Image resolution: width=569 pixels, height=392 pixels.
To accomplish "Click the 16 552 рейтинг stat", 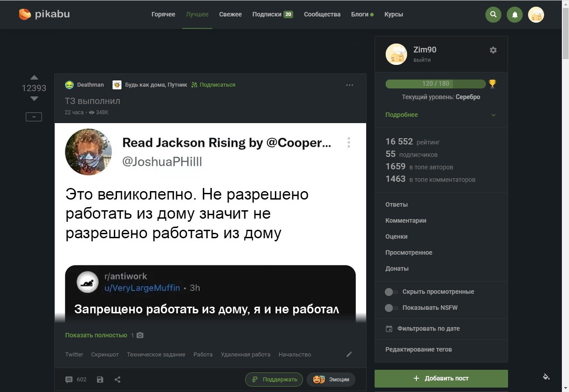I will (x=412, y=142).
